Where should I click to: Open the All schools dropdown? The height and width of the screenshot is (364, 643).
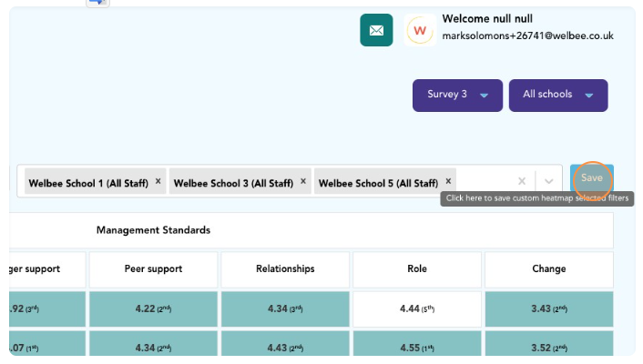click(558, 95)
